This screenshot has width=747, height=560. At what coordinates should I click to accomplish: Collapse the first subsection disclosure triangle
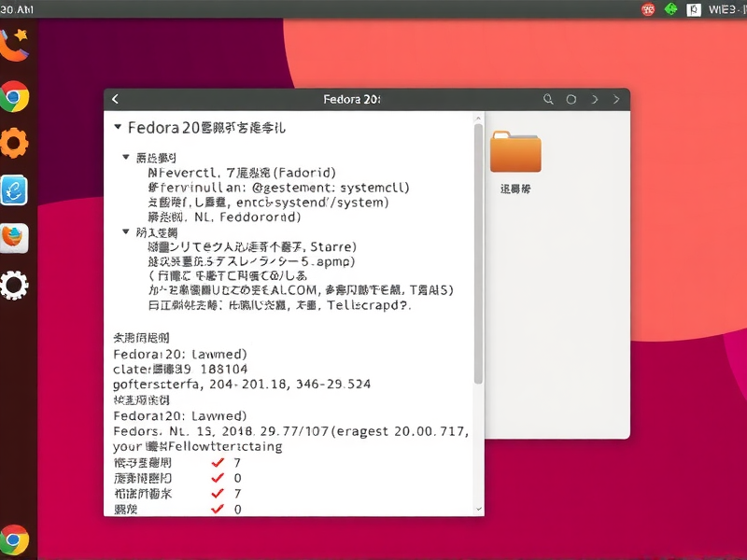pos(127,157)
